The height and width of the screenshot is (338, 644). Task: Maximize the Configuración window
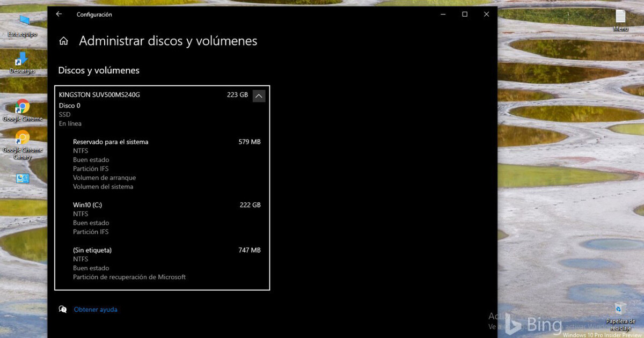pyautogui.click(x=465, y=14)
